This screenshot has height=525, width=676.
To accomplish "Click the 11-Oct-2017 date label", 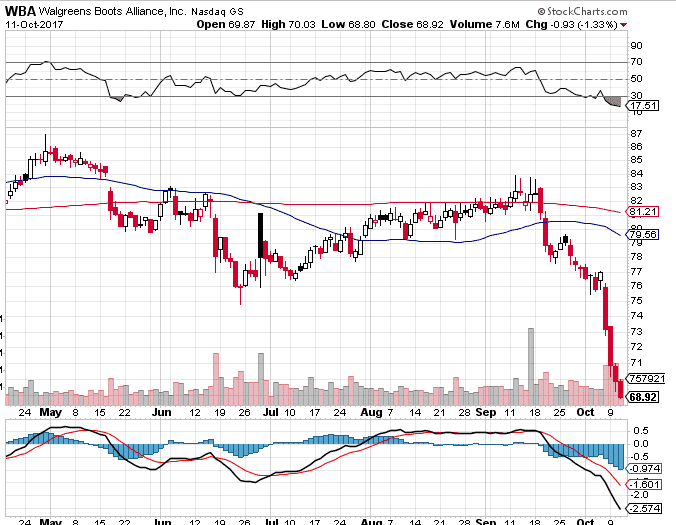I will (x=34, y=24).
